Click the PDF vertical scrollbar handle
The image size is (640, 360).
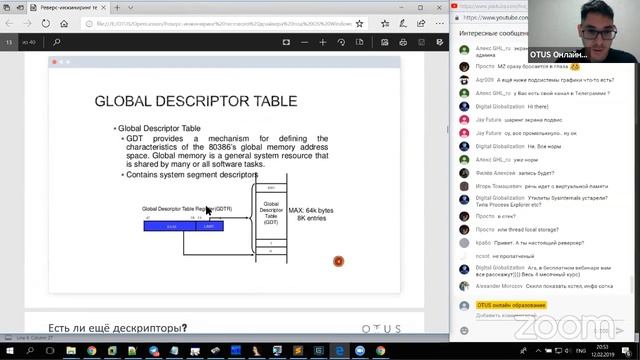(x=447, y=129)
